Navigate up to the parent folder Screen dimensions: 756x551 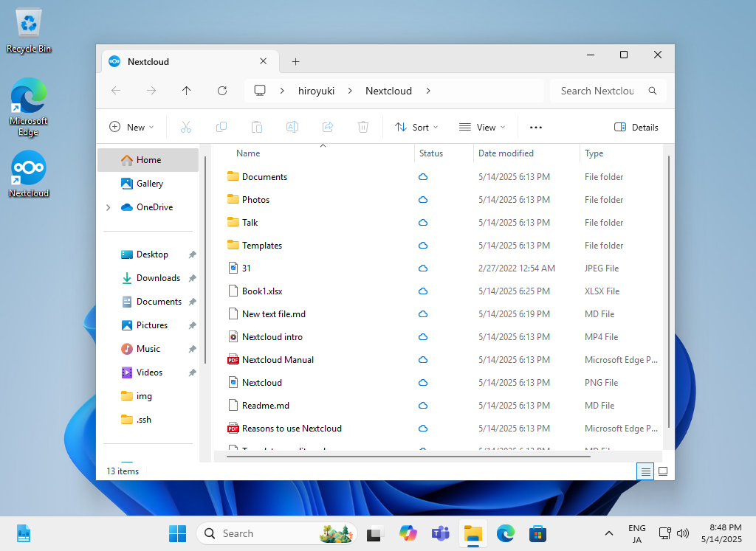(186, 90)
